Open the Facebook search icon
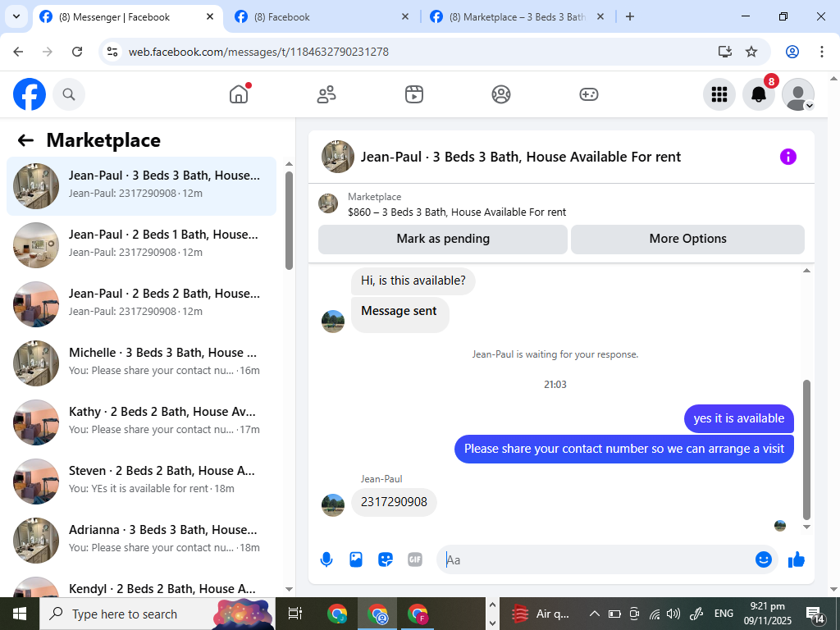Image resolution: width=840 pixels, height=630 pixels. [69, 95]
